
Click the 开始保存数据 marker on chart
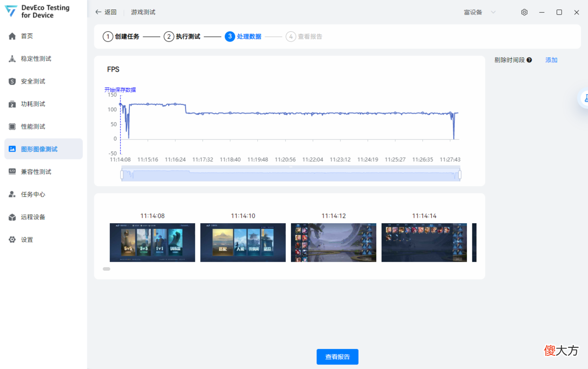point(120,90)
